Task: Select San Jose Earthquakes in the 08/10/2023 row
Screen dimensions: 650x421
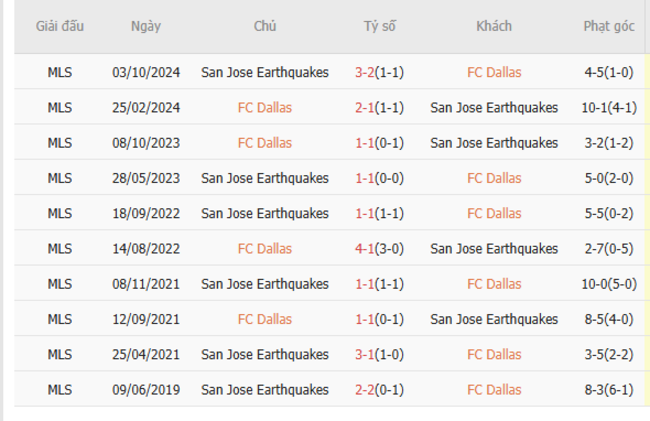Action: 494,142
